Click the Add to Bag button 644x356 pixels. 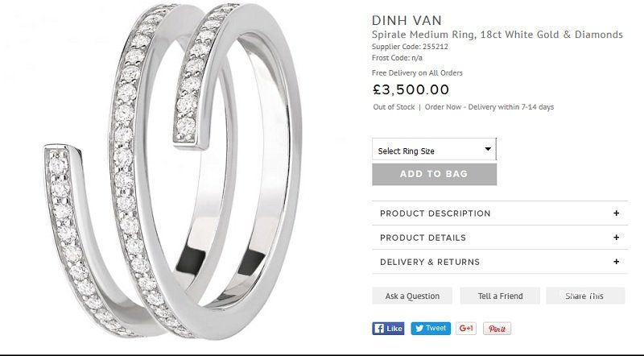click(x=434, y=174)
